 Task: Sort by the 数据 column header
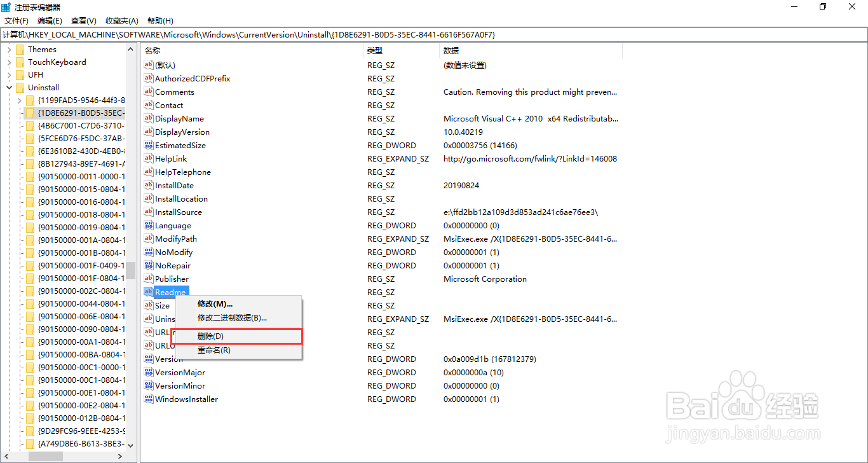(x=531, y=50)
